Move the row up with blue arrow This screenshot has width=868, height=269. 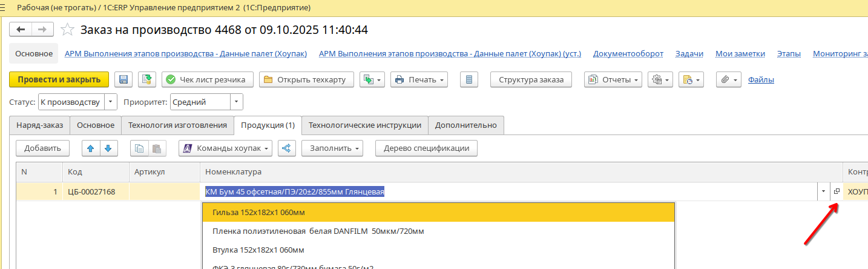tap(91, 148)
